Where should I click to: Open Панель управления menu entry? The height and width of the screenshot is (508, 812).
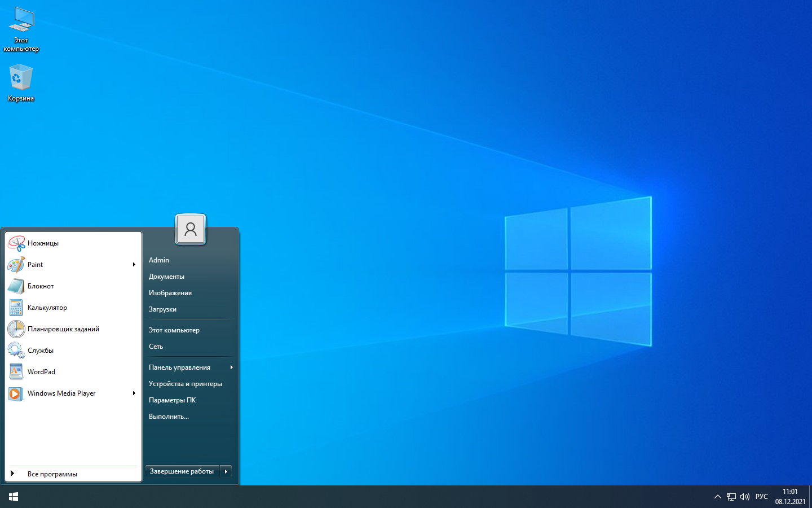point(179,367)
